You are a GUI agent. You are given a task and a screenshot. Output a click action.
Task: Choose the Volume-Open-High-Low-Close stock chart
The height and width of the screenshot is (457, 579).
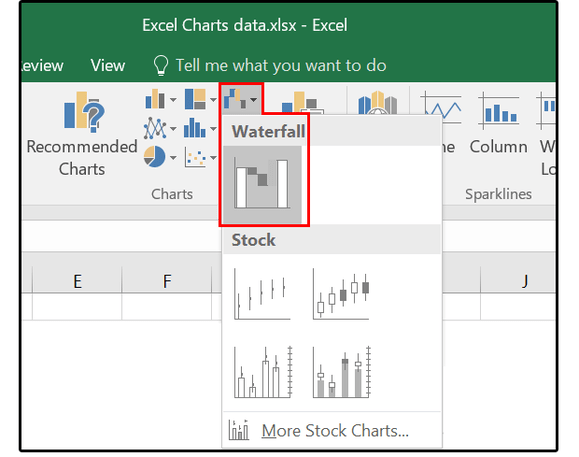pos(341,372)
